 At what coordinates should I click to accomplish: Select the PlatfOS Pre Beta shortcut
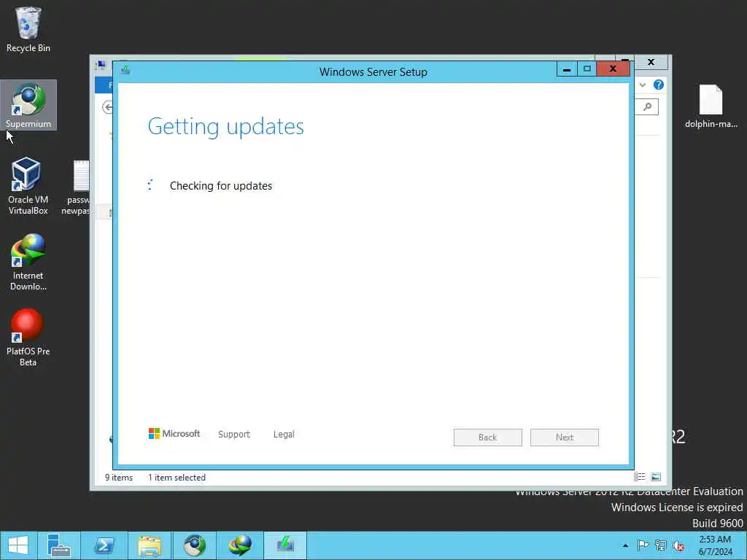pos(28,338)
